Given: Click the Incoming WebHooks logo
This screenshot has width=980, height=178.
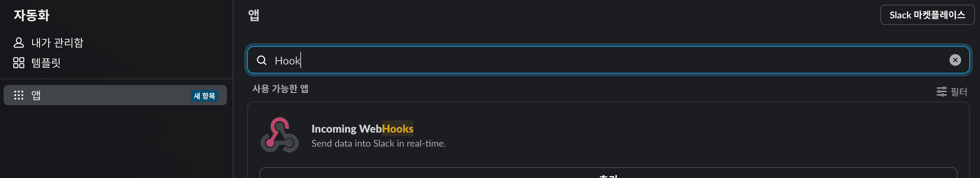Looking at the screenshot, I should (x=280, y=135).
